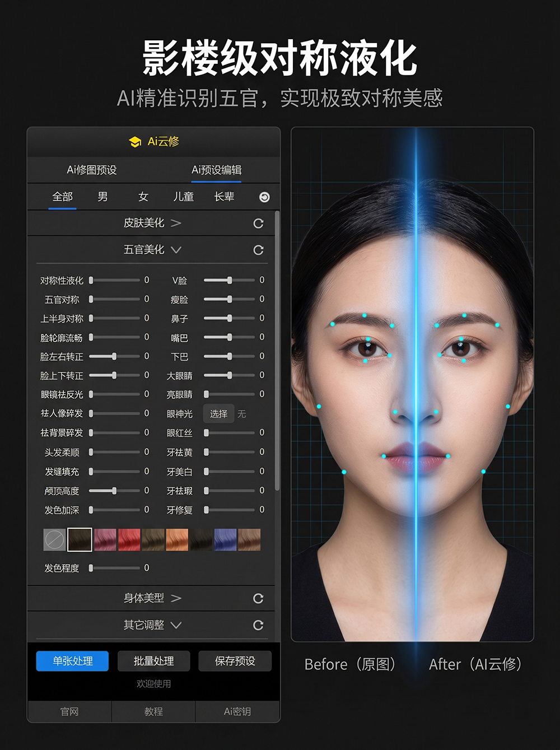The height and width of the screenshot is (750, 560).
Task: Click the 批量处理 button
Action: point(154,661)
